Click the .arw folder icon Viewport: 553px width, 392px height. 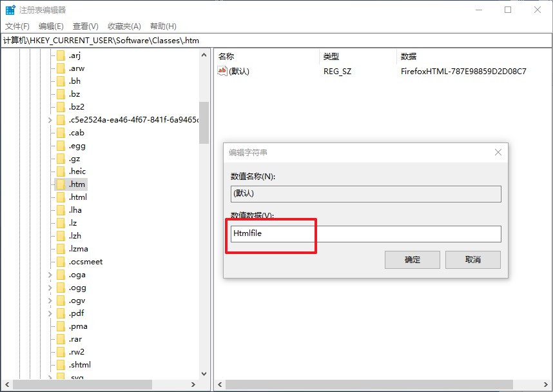tap(61, 68)
